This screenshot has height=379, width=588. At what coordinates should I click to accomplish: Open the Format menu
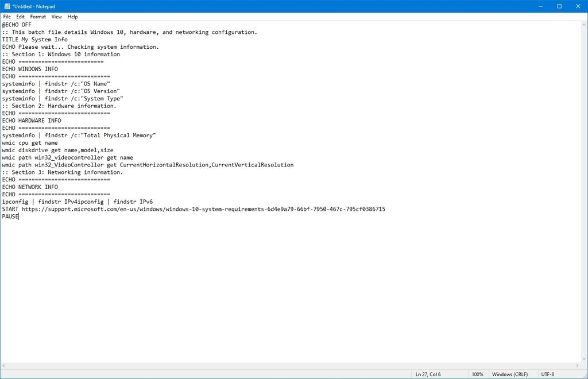pos(38,16)
